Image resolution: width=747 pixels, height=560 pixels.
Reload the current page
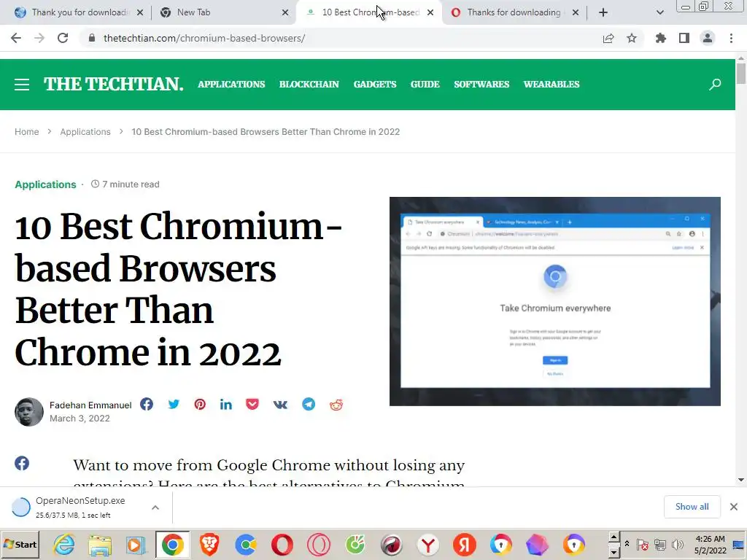pos(63,38)
